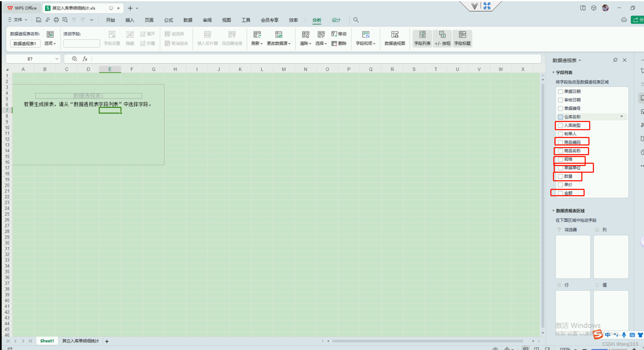644x350 pixels.
Task: Open the 仓库名称 field filter dropdown arrow
Action: 622,116
